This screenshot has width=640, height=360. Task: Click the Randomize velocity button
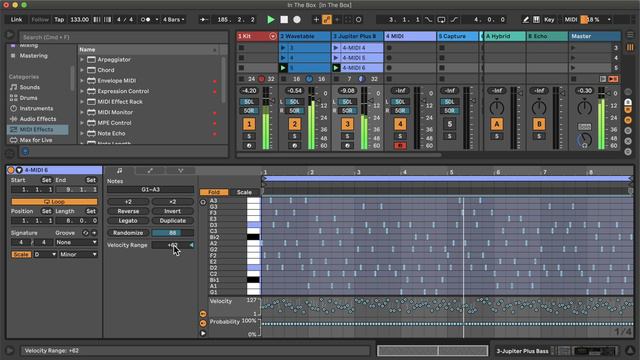(x=128, y=233)
